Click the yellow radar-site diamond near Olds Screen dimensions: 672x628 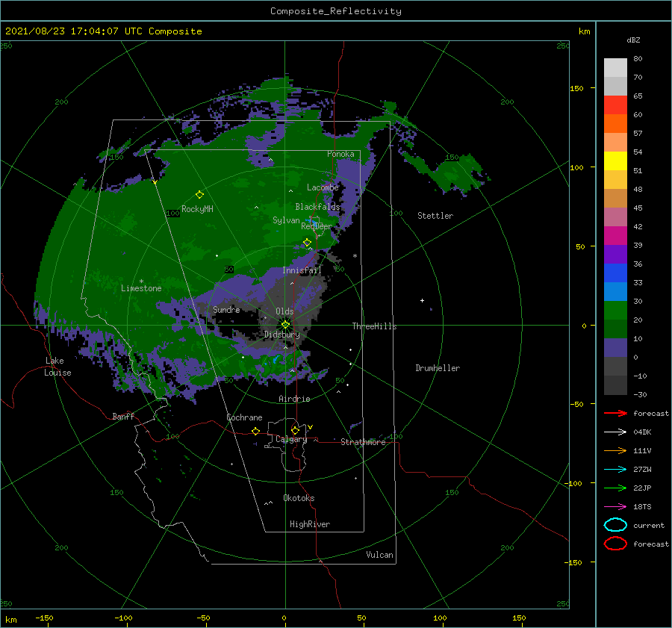click(285, 325)
